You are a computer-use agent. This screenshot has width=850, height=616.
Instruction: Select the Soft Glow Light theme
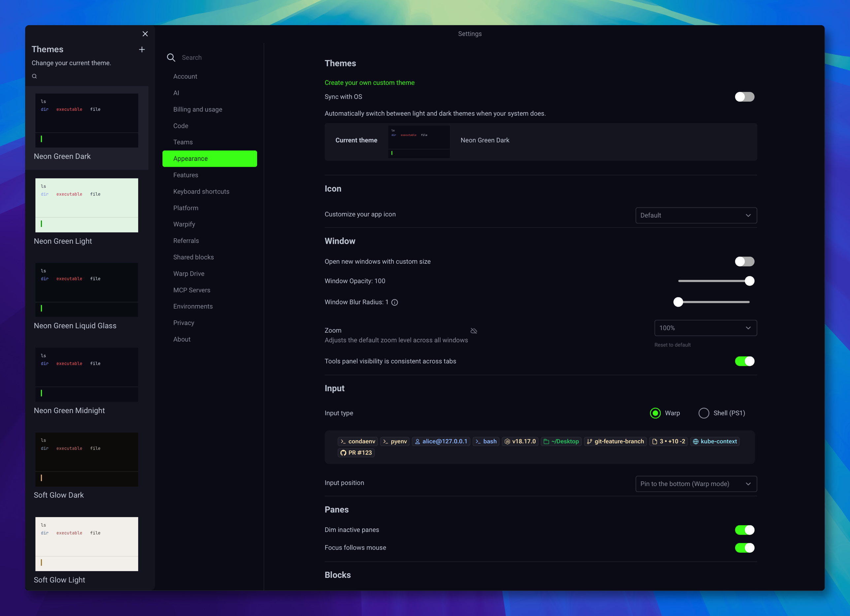86,544
